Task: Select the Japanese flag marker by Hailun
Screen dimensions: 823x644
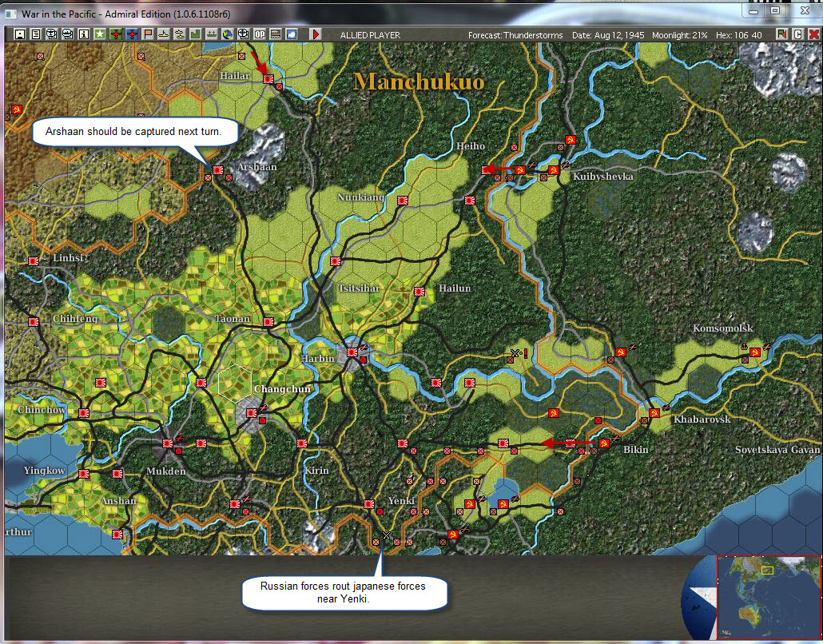Action: (419, 292)
